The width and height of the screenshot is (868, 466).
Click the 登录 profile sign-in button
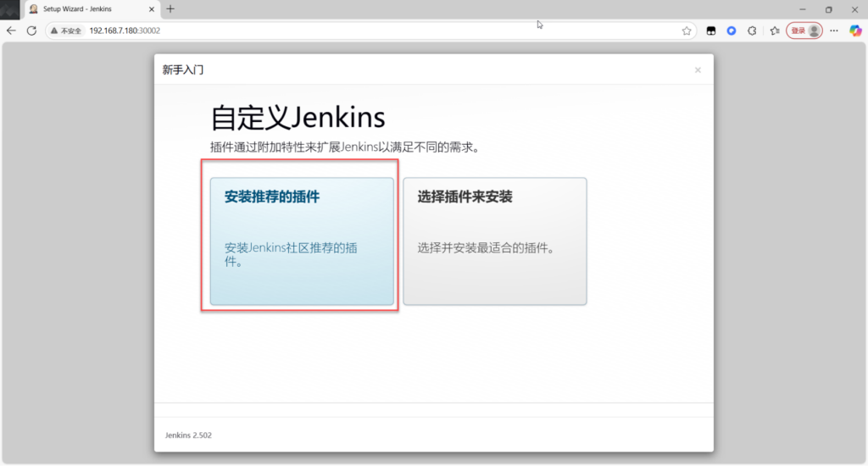tap(804, 31)
